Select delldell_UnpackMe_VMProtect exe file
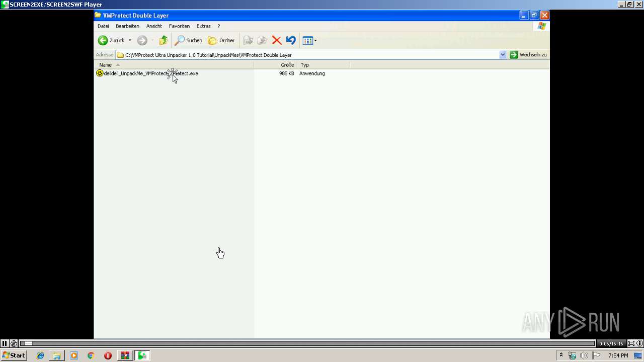644x362 pixels. [x=151, y=73]
